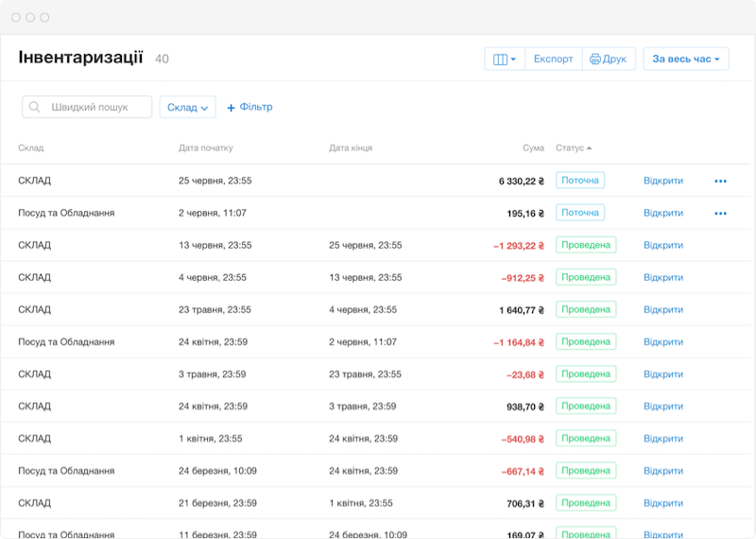
Task: Click Відкрити in the −1 293,22 ₴ row
Action: tap(663, 245)
